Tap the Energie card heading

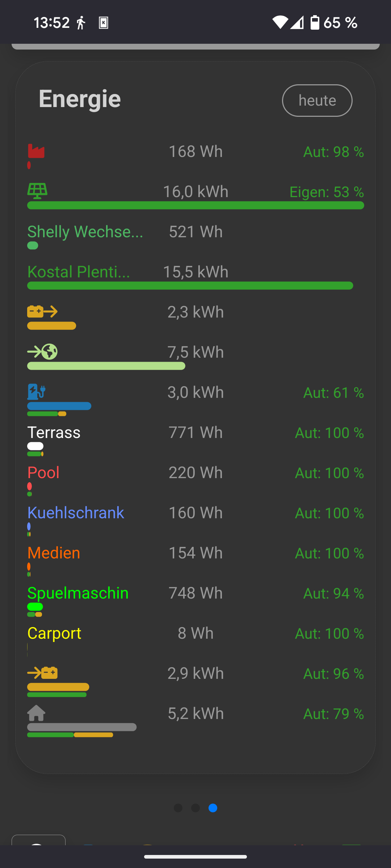click(x=80, y=99)
